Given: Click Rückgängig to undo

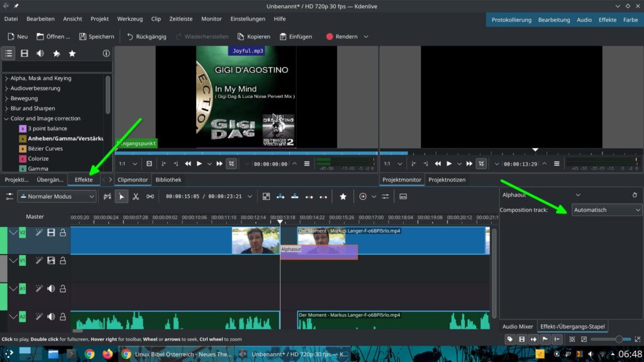Looking at the screenshot, I should 147,36.
